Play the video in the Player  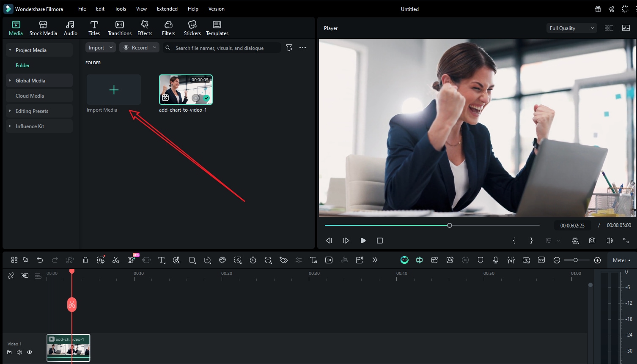tap(363, 241)
